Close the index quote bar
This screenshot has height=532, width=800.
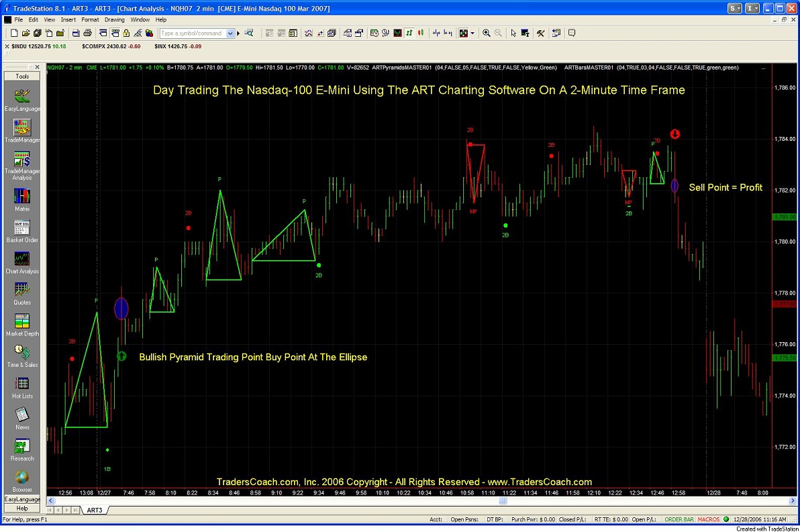pyautogui.click(x=7, y=46)
